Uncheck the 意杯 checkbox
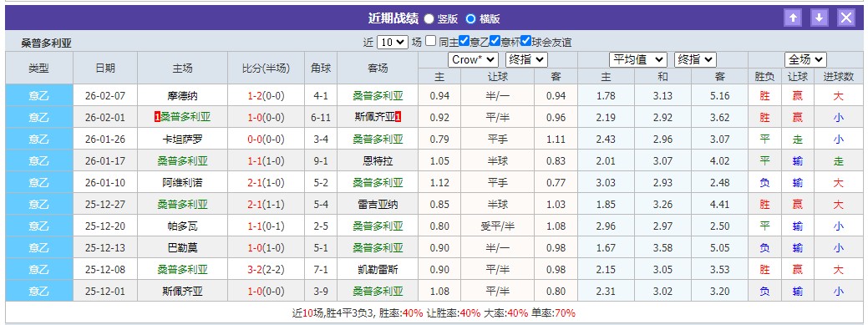The height and width of the screenshot is (325, 868). (495, 41)
